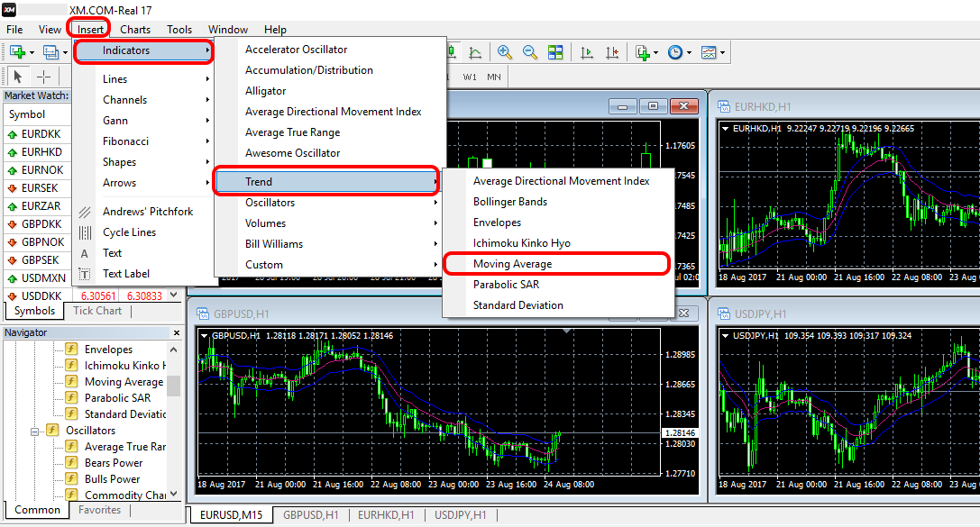
Task: Open the Insert menu
Action: click(x=90, y=30)
